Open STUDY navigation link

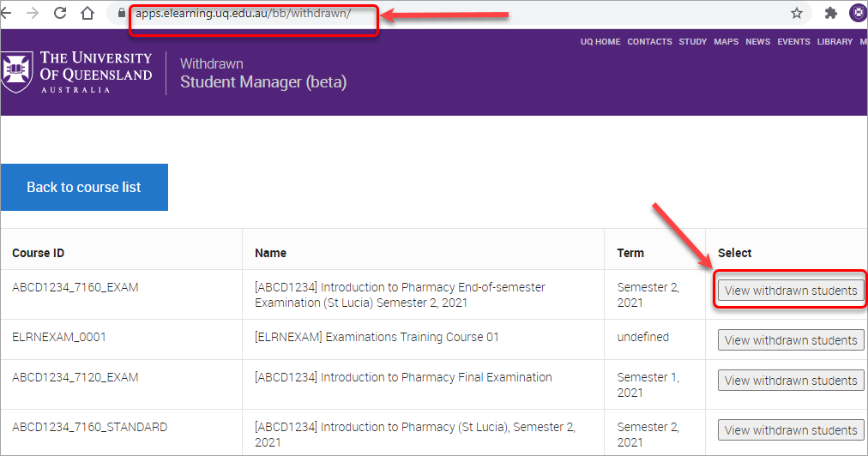pos(692,41)
